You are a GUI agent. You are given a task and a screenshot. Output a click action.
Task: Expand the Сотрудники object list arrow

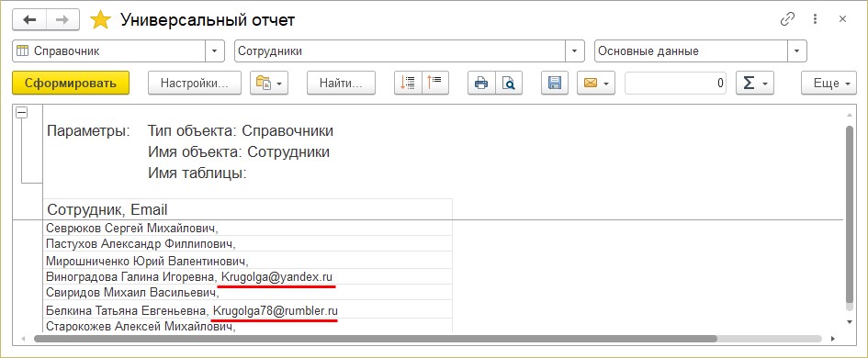point(575,50)
